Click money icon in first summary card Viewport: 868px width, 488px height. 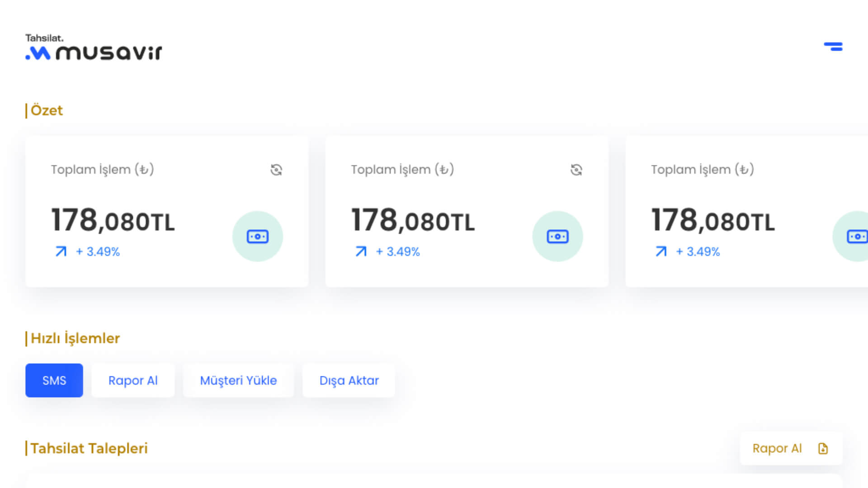[x=258, y=236]
